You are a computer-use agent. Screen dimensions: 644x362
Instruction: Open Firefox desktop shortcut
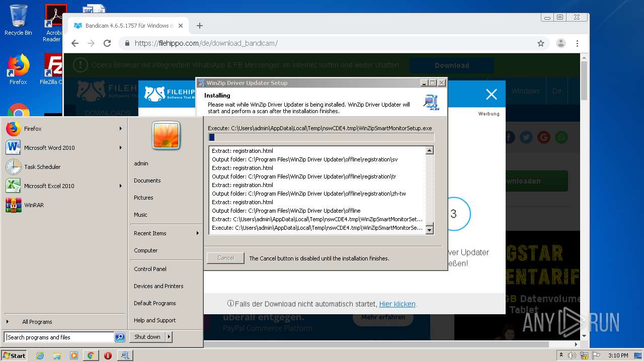click(x=18, y=70)
